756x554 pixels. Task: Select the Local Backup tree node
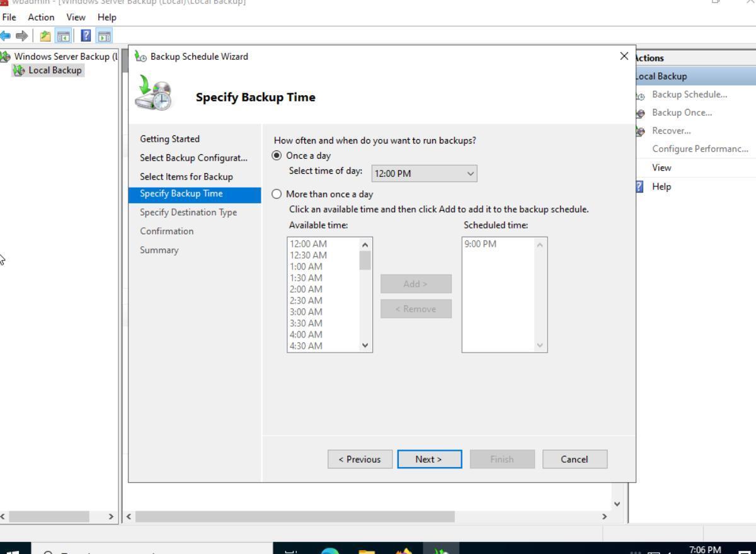(x=47, y=70)
